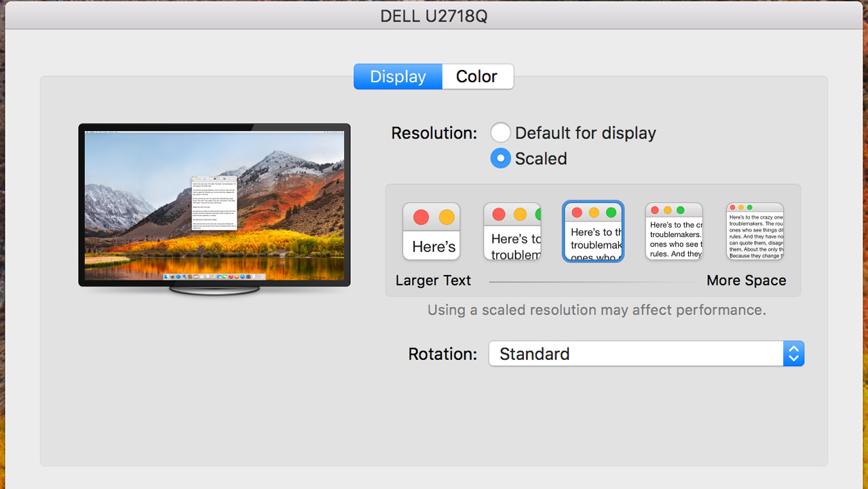This screenshot has width=868, height=489.
Task: Click the highlighted middle scaling thumbnail
Action: coord(593,232)
